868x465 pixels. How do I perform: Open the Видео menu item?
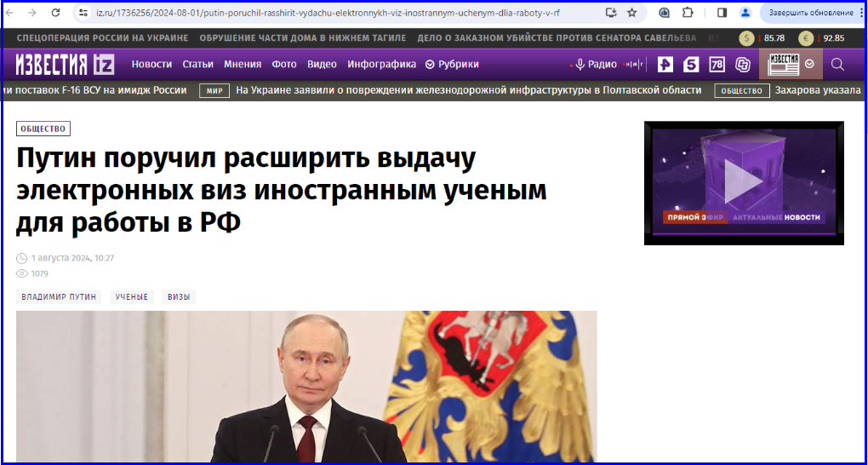(323, 64)
